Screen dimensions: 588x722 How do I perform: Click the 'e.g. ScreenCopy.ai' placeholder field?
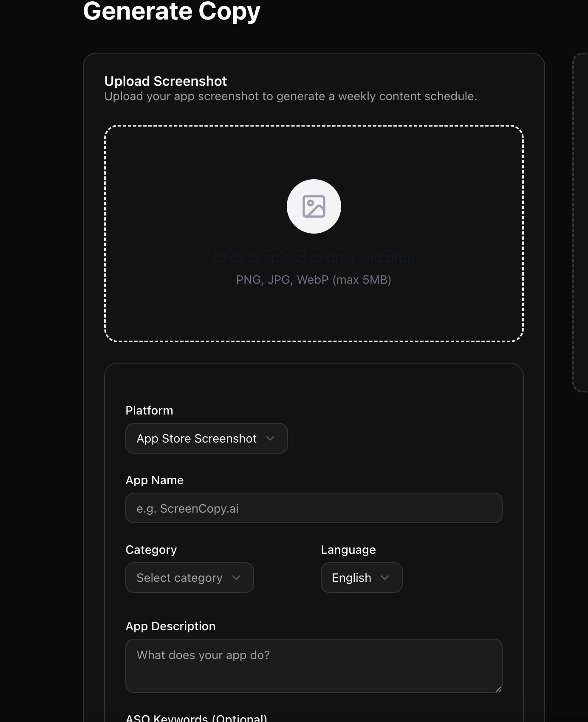(187, 508)
